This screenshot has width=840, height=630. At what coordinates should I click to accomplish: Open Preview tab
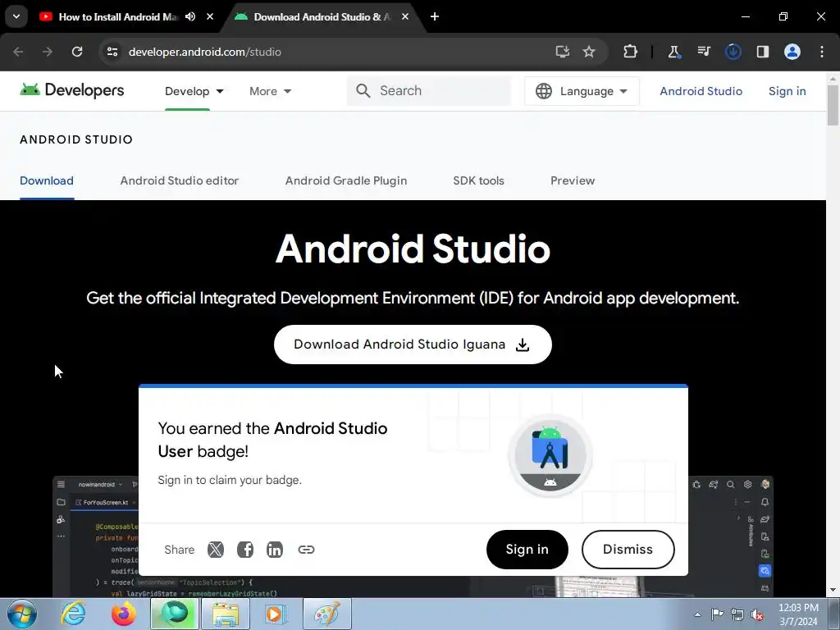[x=573, y=180]
